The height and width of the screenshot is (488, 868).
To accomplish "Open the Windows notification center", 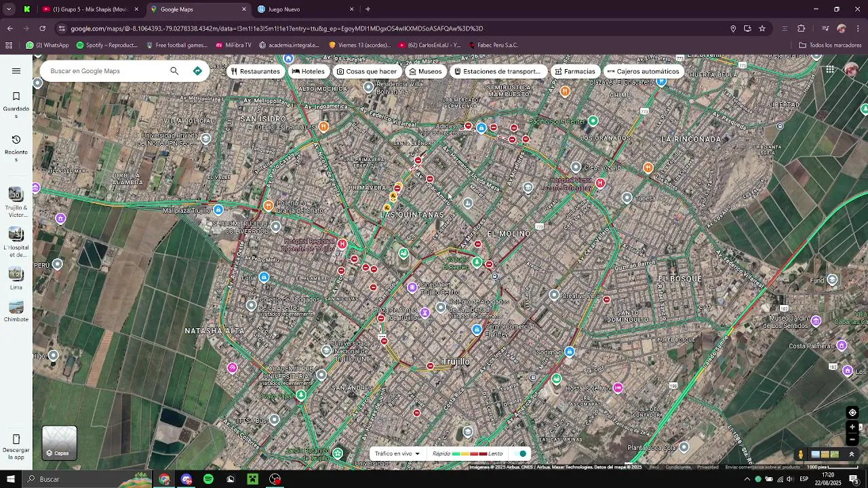I will pos(853,479).
